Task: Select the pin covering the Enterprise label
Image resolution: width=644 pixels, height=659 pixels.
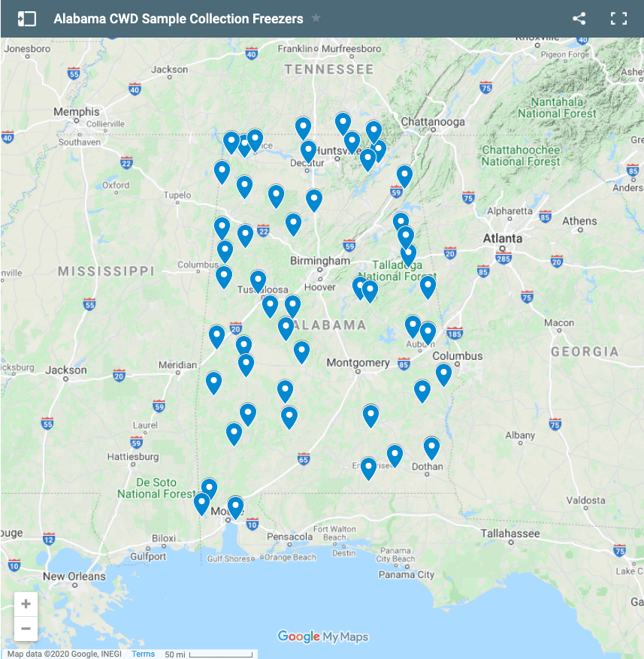Action: [368, 467]
